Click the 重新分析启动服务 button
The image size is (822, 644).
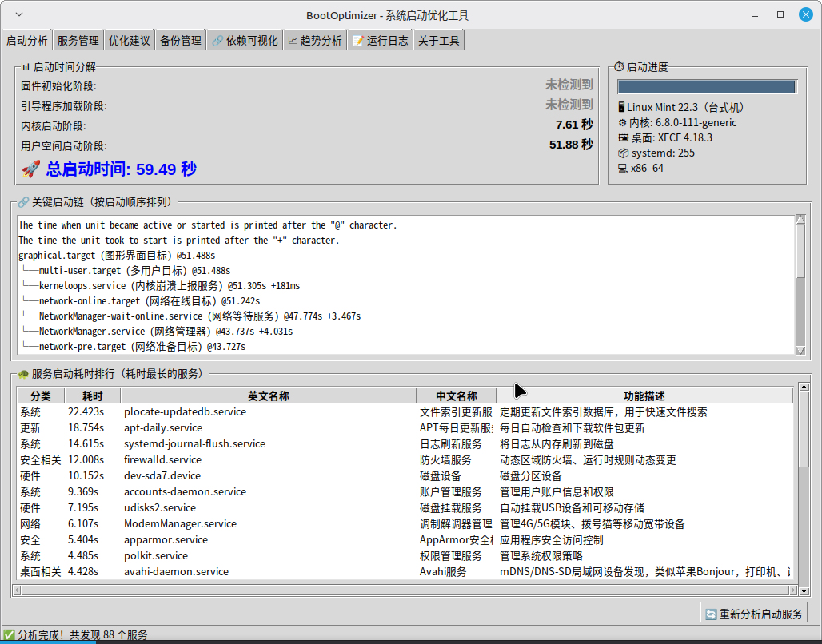[x=753, y=614]
